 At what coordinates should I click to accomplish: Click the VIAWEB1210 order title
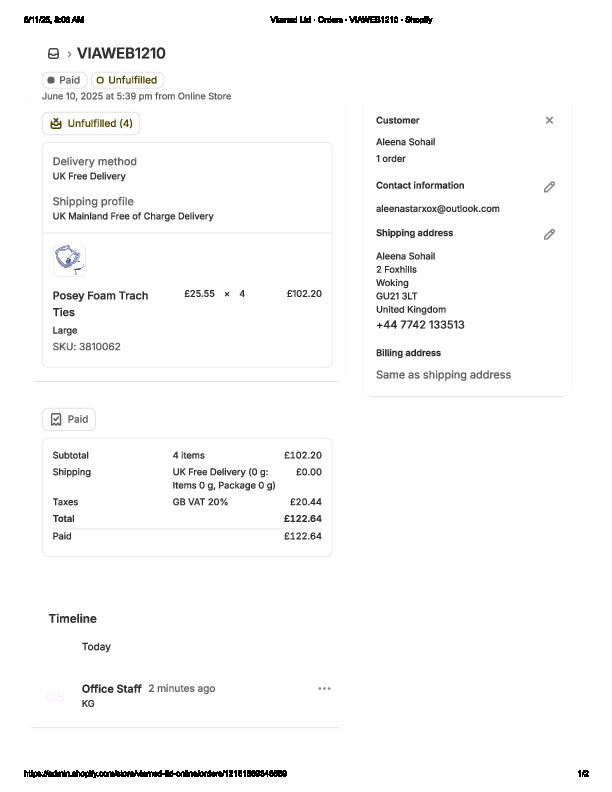point(121,54)
